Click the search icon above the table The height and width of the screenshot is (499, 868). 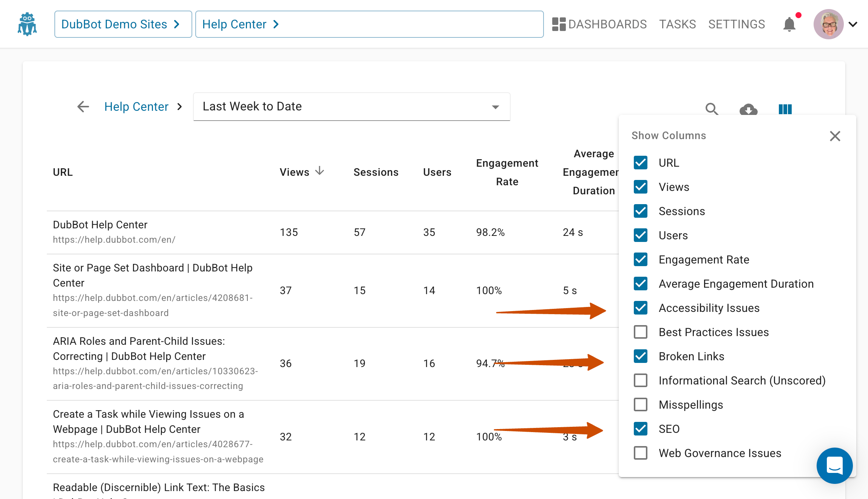(712, 109)
